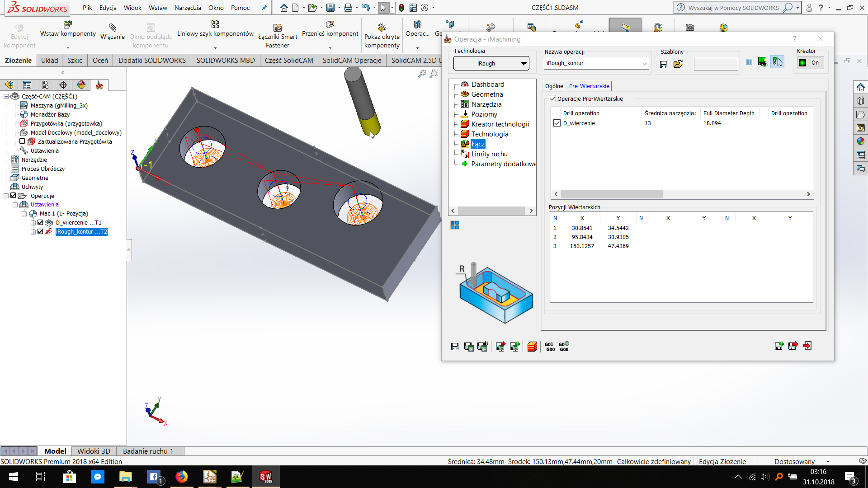
Task: Click the Simulate icon with red arrow
Action: point(500,347)
